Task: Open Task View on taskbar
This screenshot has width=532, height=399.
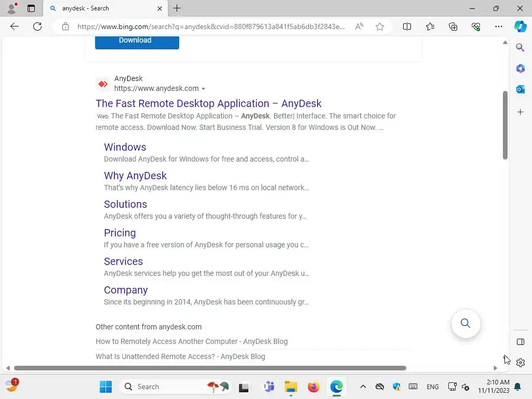Action: (x=244, y=387)
